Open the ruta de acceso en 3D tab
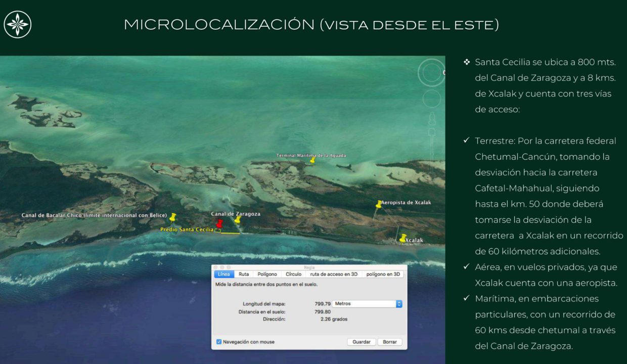The image size is (627, 364). pyautogui.click(x=334, y=274)
